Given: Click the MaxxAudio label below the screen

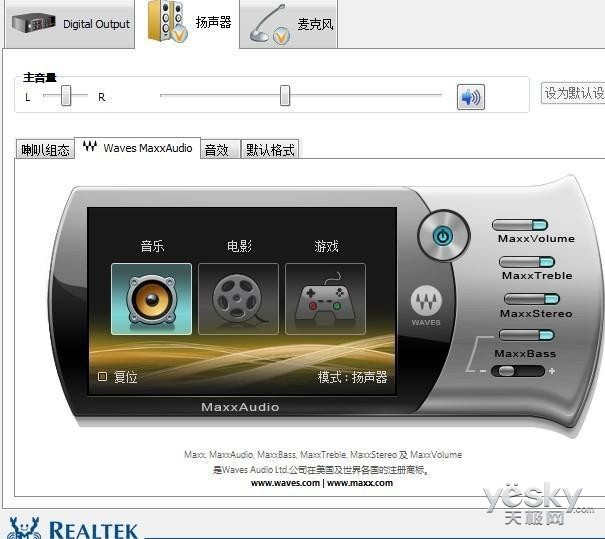Looking at the screenshot, I should (240, 407).
